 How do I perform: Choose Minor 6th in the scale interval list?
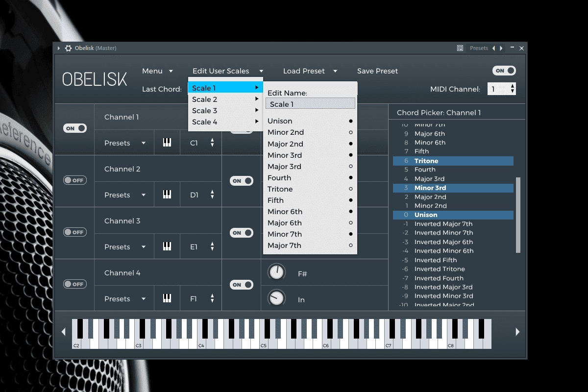point(310,212)
